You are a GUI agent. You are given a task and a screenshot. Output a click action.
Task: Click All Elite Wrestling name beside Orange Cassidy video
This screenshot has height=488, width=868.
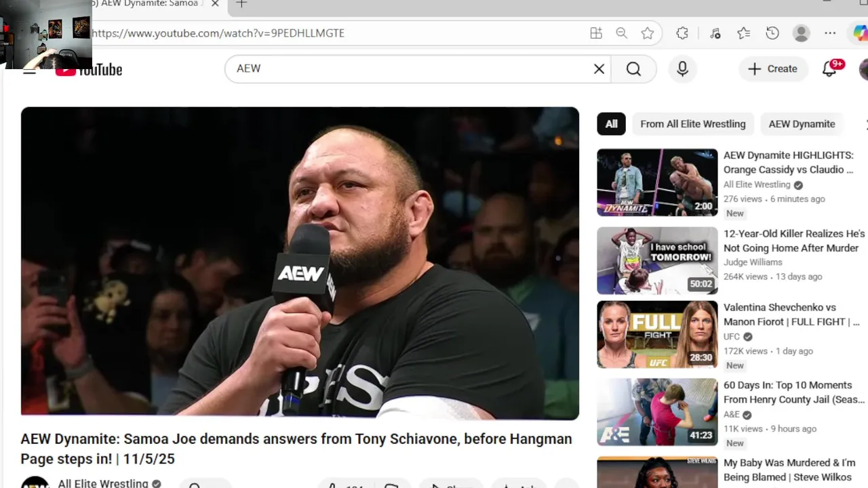coord(757,185)
